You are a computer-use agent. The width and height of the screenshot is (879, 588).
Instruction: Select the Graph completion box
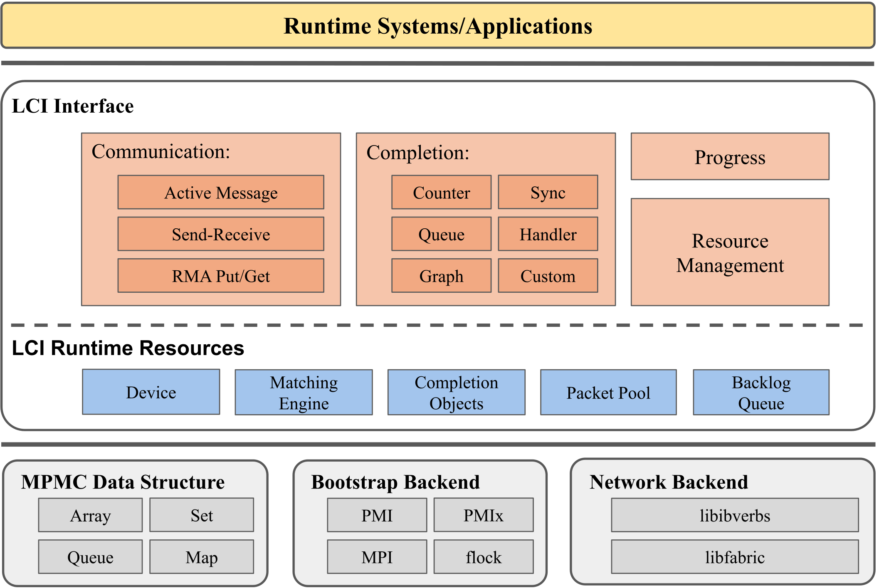[441, 276]
